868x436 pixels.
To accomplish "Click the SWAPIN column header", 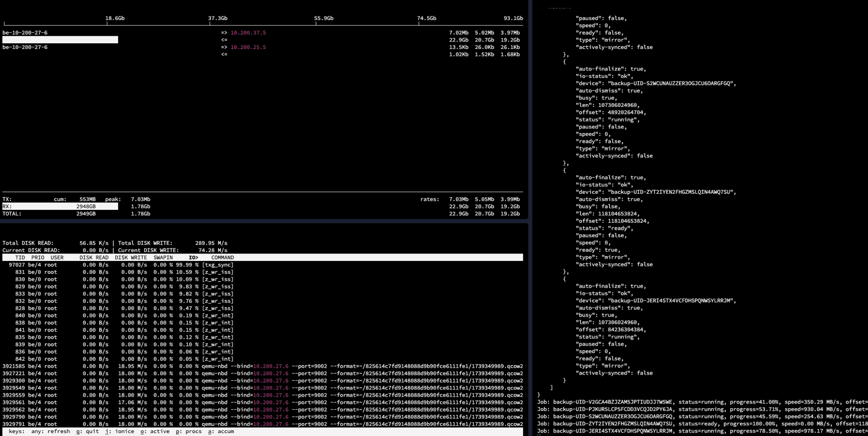I will click(x=163, y=258).
